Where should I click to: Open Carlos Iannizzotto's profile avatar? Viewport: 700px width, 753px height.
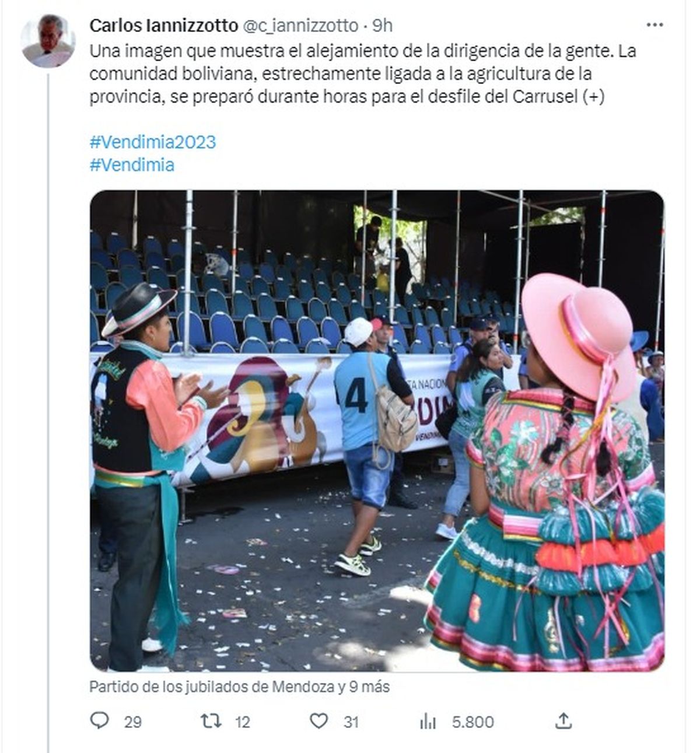pos(48,40)
